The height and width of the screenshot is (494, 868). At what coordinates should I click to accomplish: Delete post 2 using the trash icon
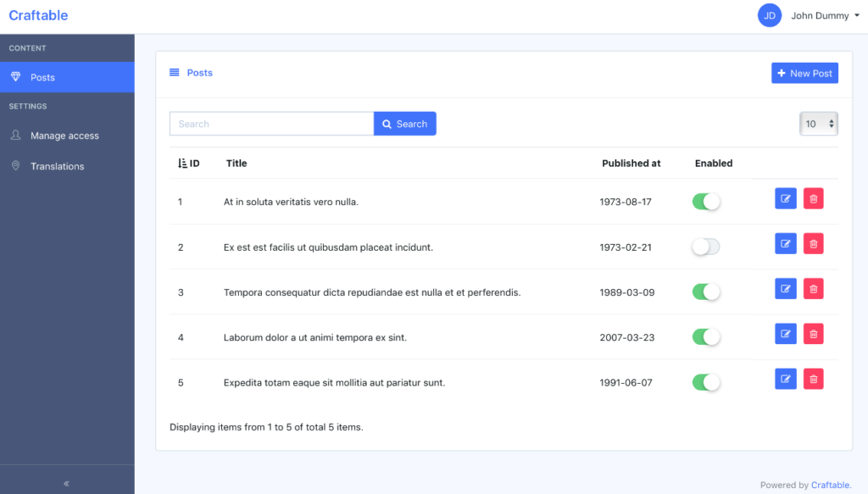click(x=814, y=244)
